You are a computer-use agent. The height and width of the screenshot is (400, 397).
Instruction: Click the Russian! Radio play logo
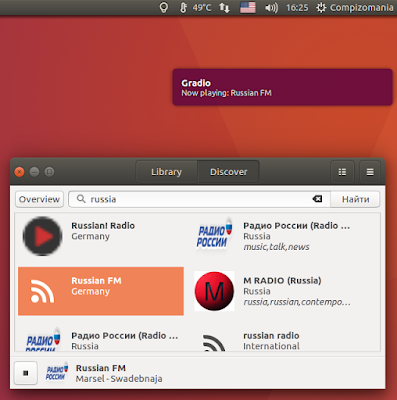click(42, 236)
